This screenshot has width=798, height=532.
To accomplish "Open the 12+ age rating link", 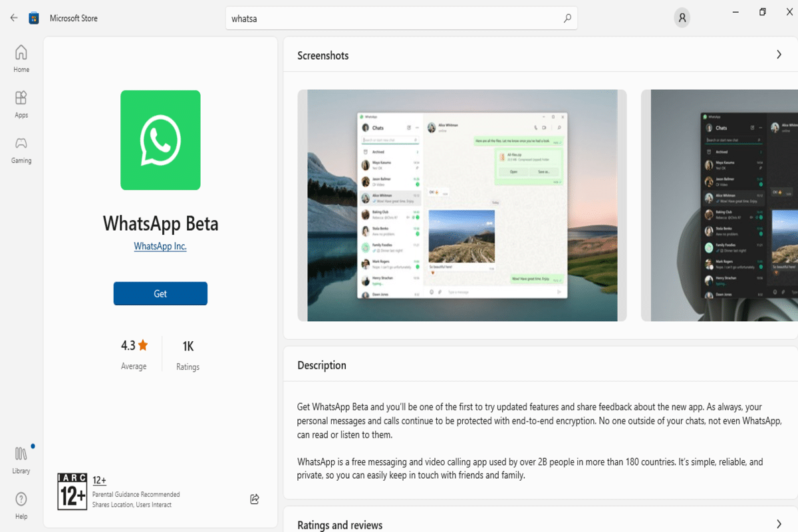I will click(x=99, y=480).
